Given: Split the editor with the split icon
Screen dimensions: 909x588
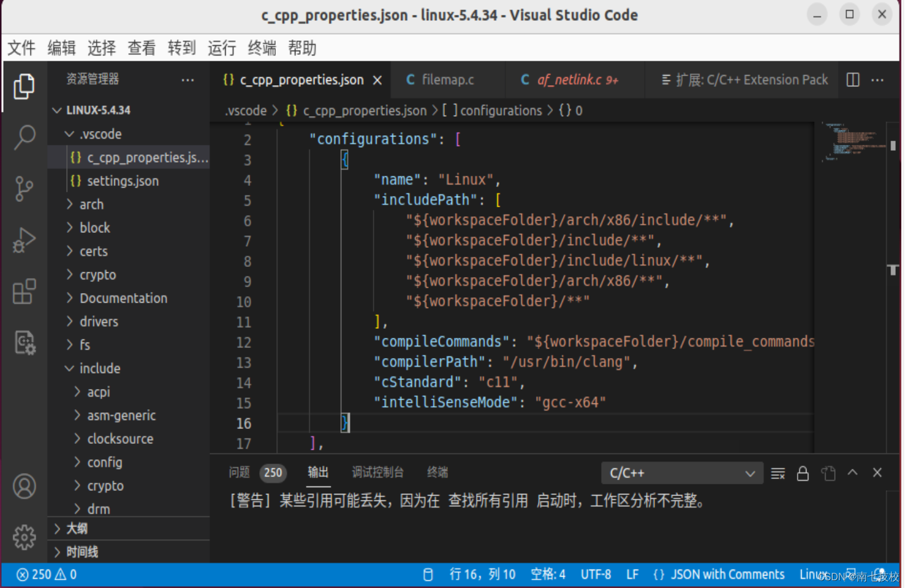Looking at the screenshot, I should 852,79.
